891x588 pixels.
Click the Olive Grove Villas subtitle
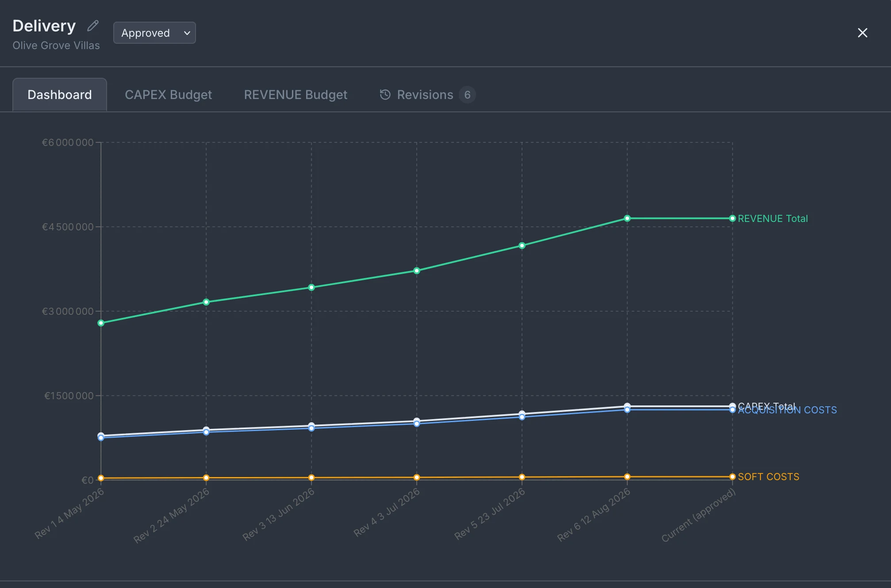[56, 46]
